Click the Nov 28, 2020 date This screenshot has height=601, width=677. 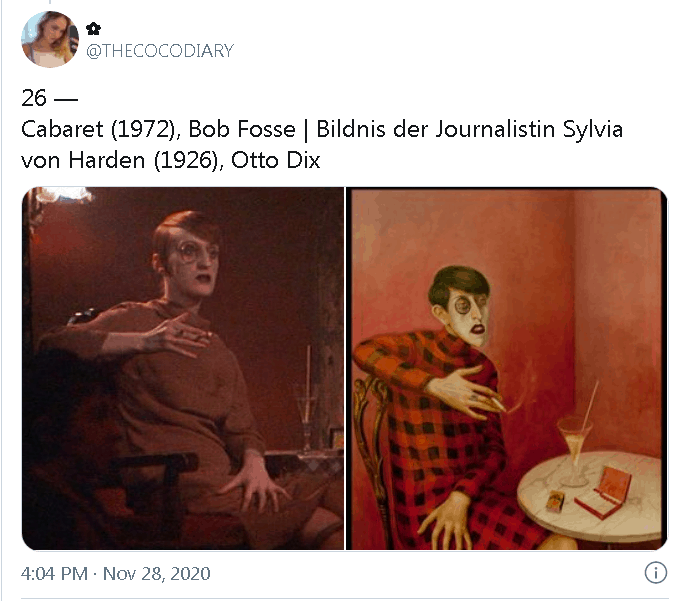pyautogui.click(x=157, y=574)
